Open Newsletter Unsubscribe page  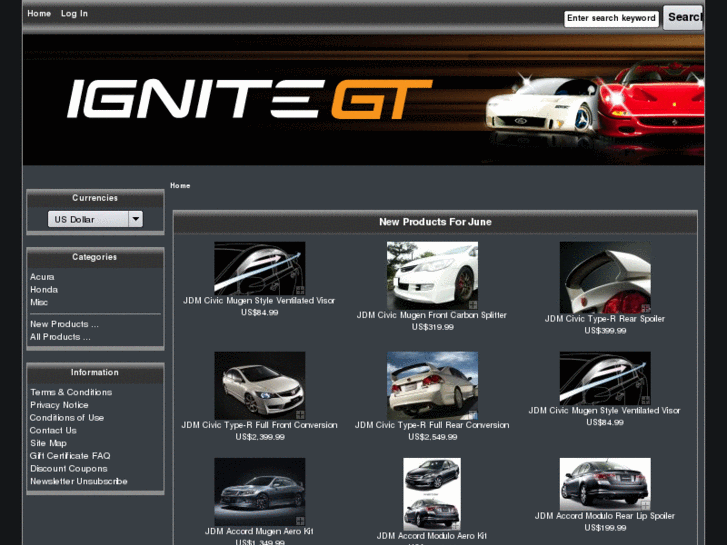point(79,481)
